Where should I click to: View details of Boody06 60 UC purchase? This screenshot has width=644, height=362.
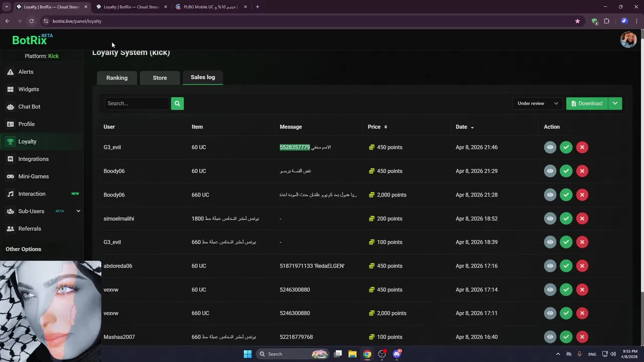point(550,171)
